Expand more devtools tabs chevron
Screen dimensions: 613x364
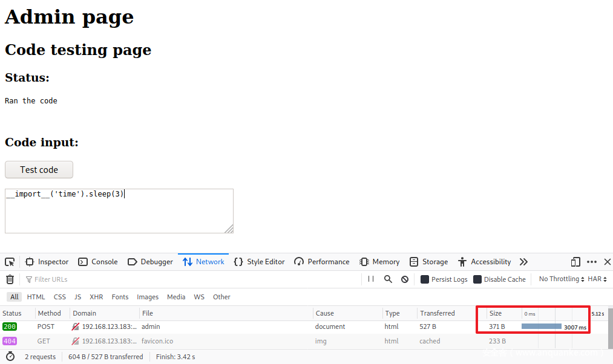tap(523, 262)
